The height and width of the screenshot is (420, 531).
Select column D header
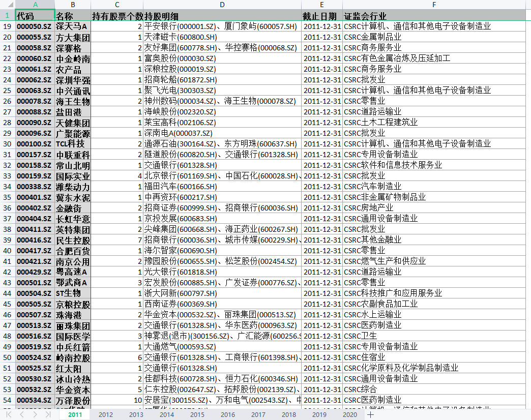coord(222,5)
